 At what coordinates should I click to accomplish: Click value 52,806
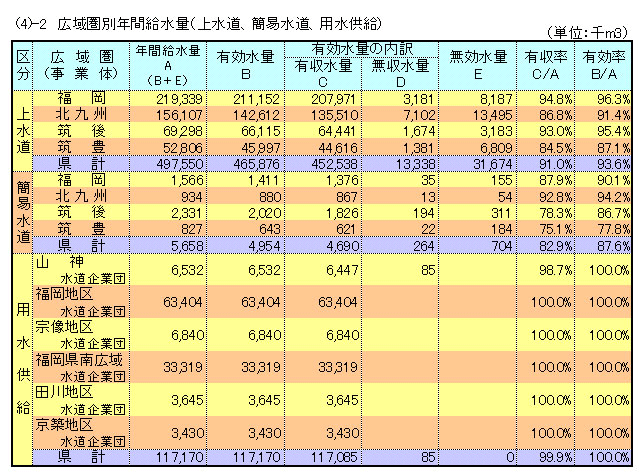click(x=182, y=148)
